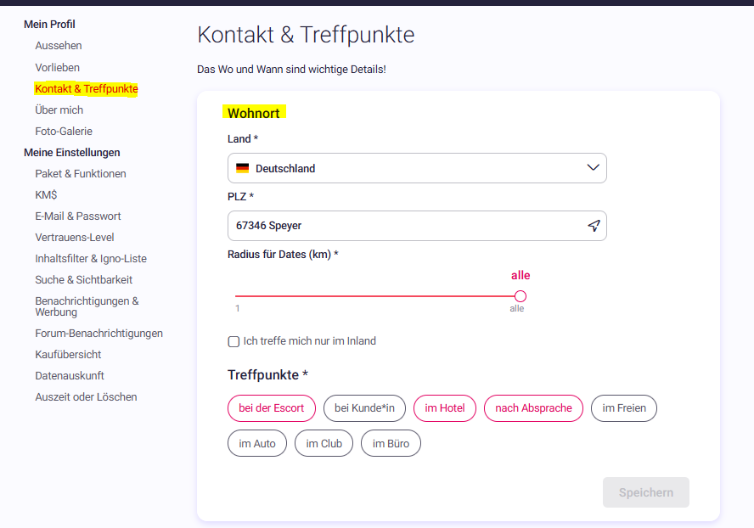The width and height of the screenshot is (754, 528).
Task: Open Inhaltsfilter & Igno-Liste settings
Action: click(x=91, y=259)
